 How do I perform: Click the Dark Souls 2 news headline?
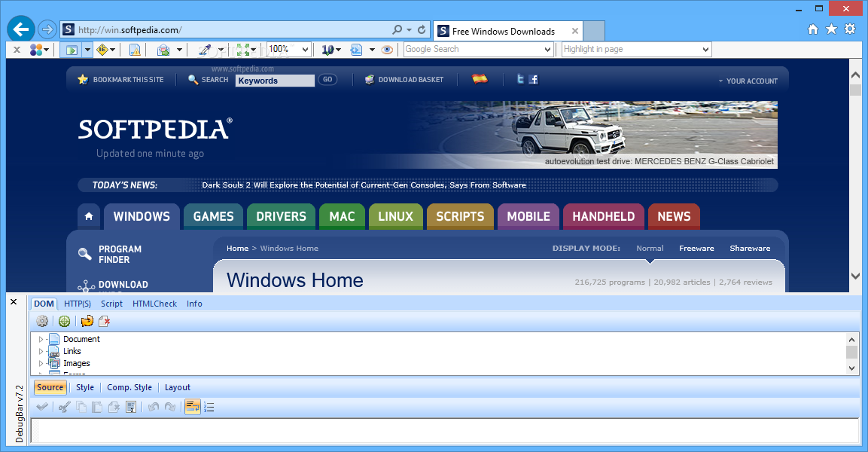[x=364, y=185]
